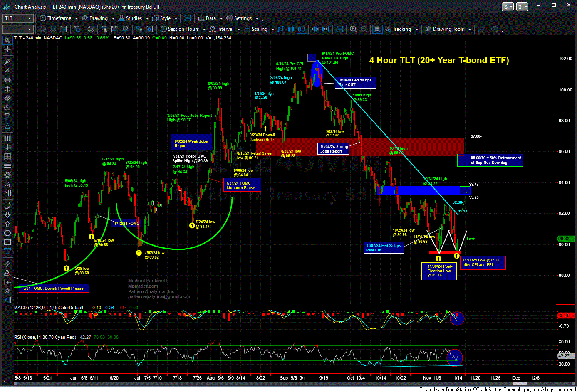
Task: Click the Session Hours button label
Action: point(183,29)
